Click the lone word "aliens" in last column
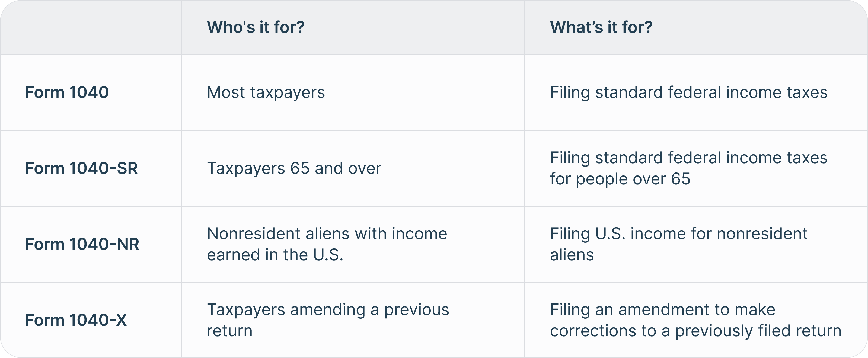This screenshot has width=868, height=358. pos(572,255)
